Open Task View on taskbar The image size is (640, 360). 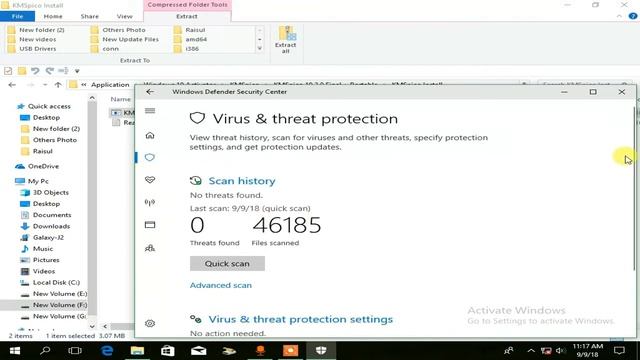[75, 351]
